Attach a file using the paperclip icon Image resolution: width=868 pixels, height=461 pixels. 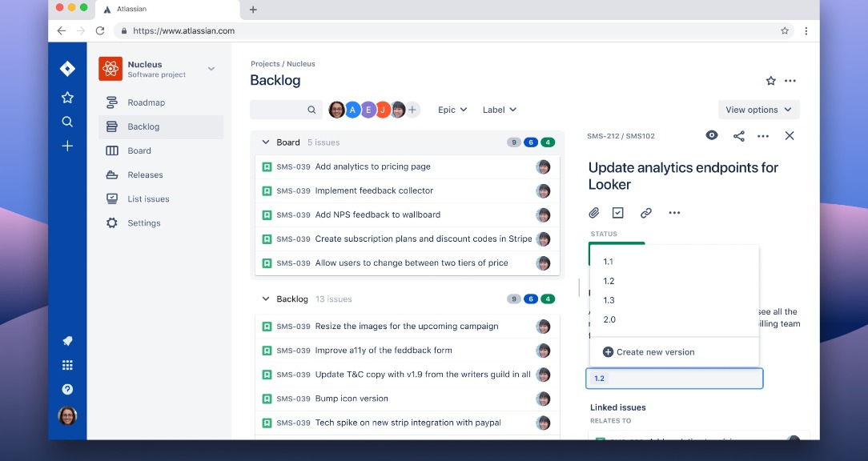[593, 212]
